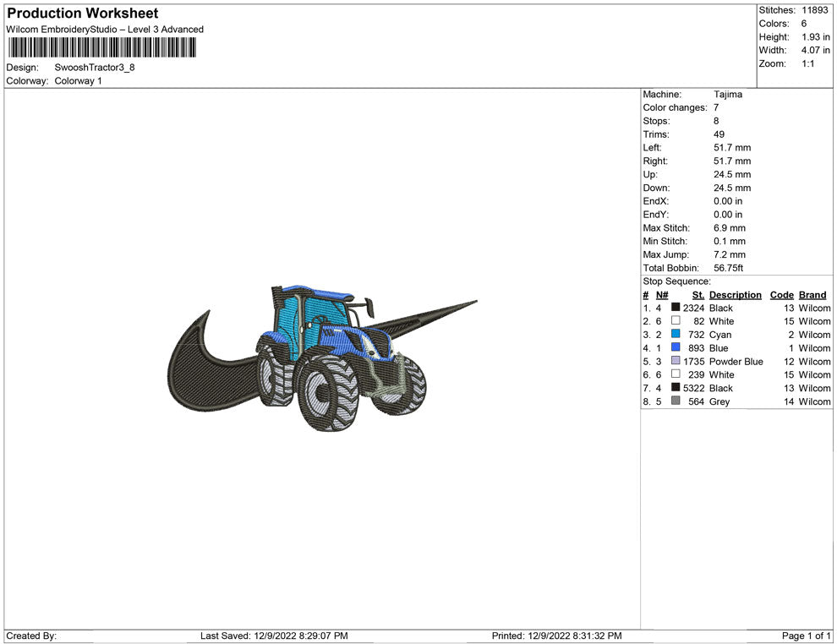The width and height of the screenshot is (837, 644).
Task: Select the 'Colorway 1' value
Action: [x=78, y=80]
